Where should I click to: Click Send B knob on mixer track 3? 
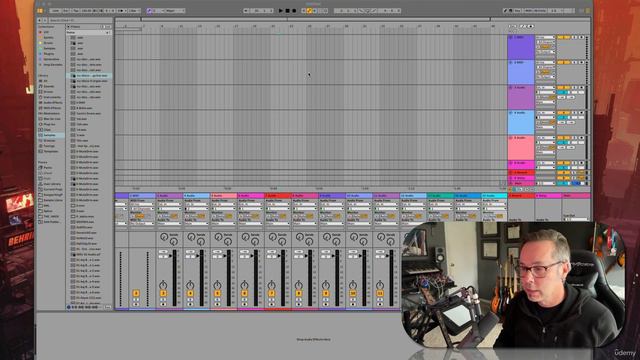tap(173, 242)
